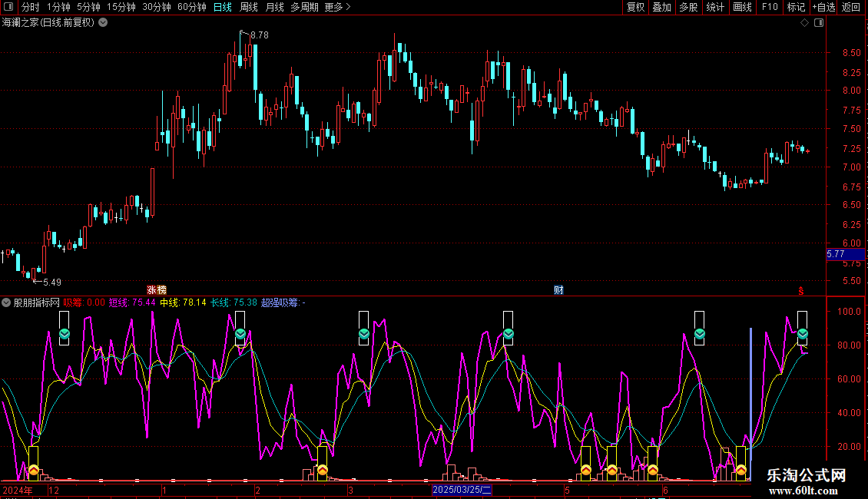The height and width of the screenshot is (499, 868).
Task: Click teal sell-signal icon before the February tick
Action: click(240, 334)
